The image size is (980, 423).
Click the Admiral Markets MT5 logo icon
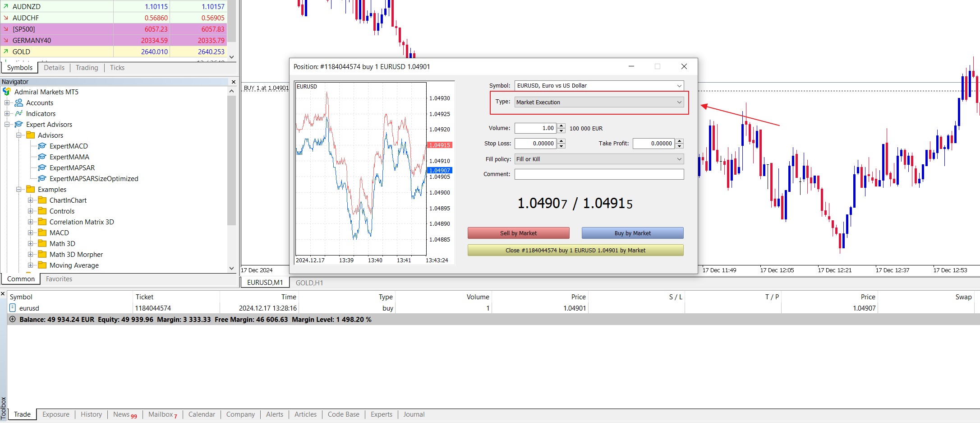pos(7,92)
